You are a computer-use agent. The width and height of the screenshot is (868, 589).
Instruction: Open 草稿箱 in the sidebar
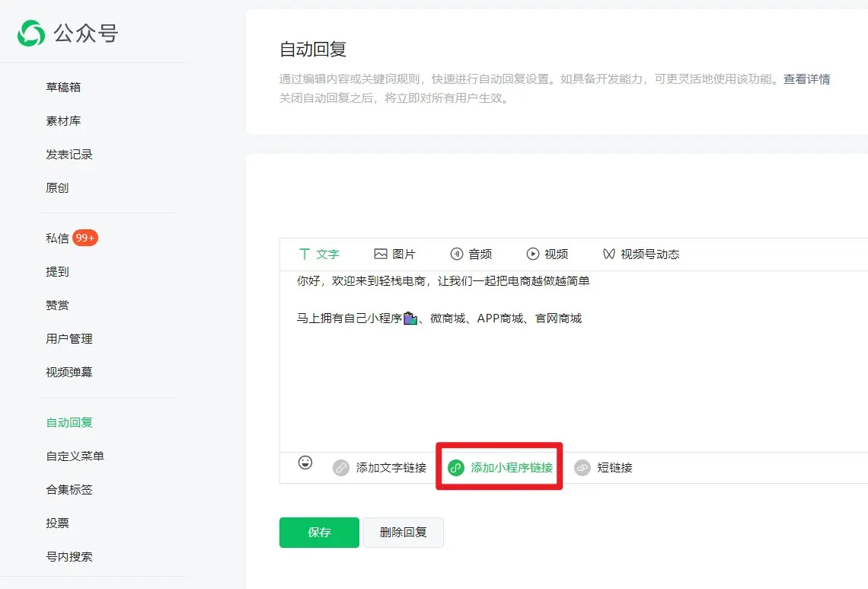63,87
